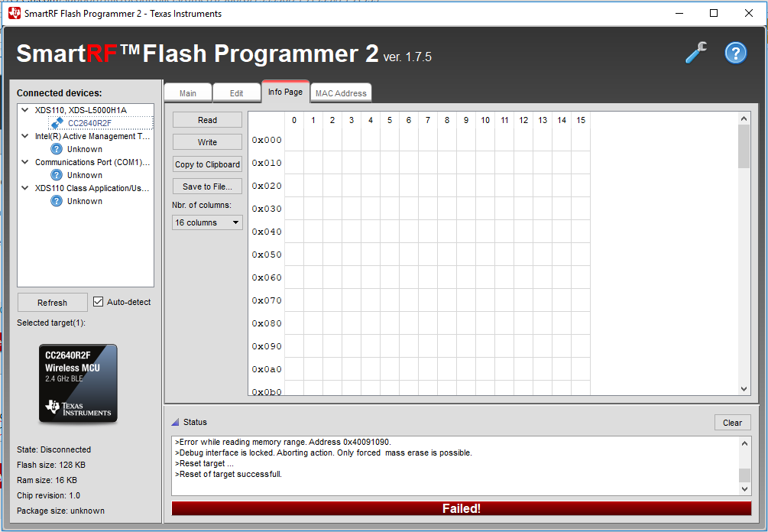This screenshot has width=768, height=532.
Task: Open the settings wrench icon
Action: pyautogui.click(x=696, y=53)
